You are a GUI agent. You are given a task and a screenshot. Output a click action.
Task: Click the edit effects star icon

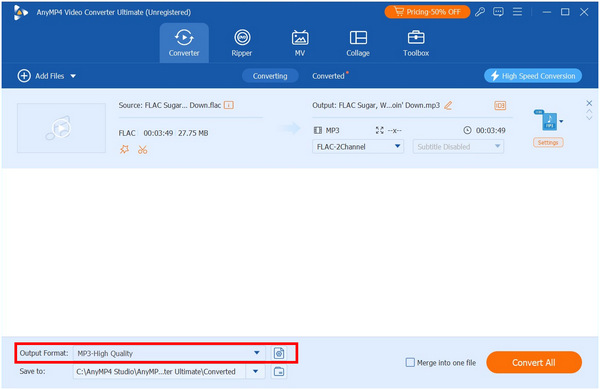tap(124, 149)
